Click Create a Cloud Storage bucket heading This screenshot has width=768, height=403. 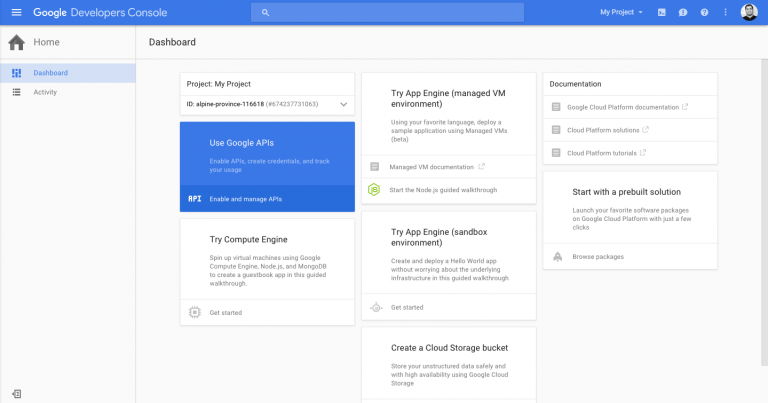tap(449, 348)
